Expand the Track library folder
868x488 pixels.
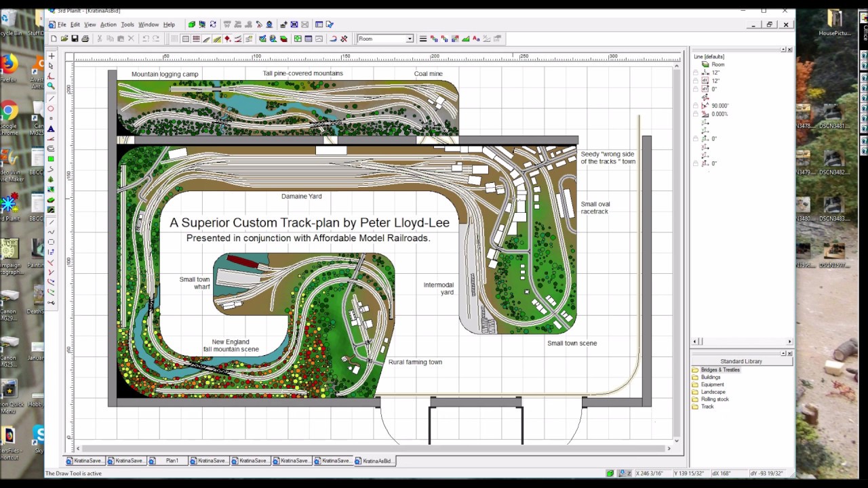[x=703, y=407]
